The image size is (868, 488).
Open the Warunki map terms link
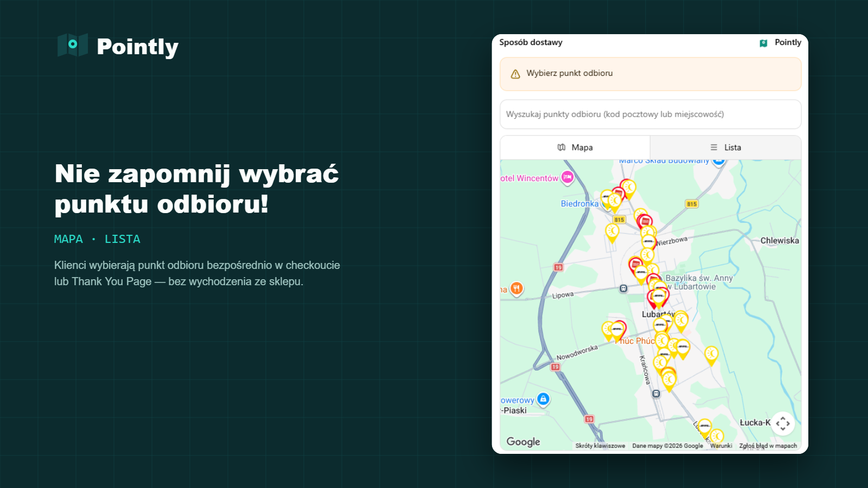coord(721,446)
